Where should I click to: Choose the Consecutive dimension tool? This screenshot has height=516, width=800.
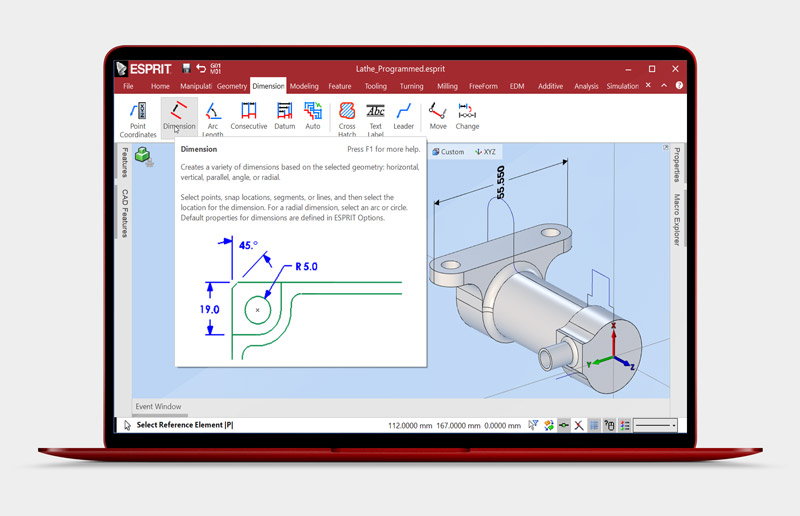coord(249,116)
